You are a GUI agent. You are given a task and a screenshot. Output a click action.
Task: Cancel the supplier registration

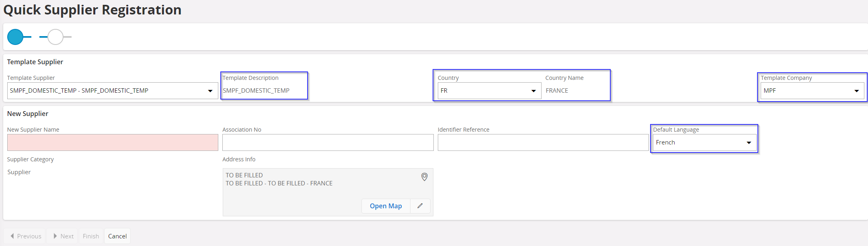pos(117,236)
